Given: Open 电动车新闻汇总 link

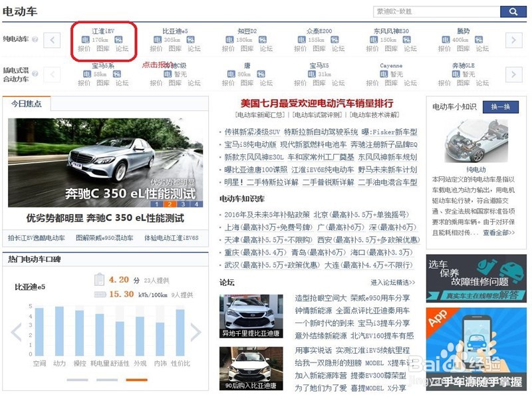Looking at the screenshot, I should click(x=260, y=115).
